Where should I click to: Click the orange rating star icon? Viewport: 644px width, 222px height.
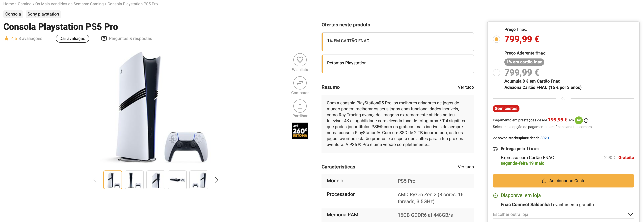click(x=6, y=38)
